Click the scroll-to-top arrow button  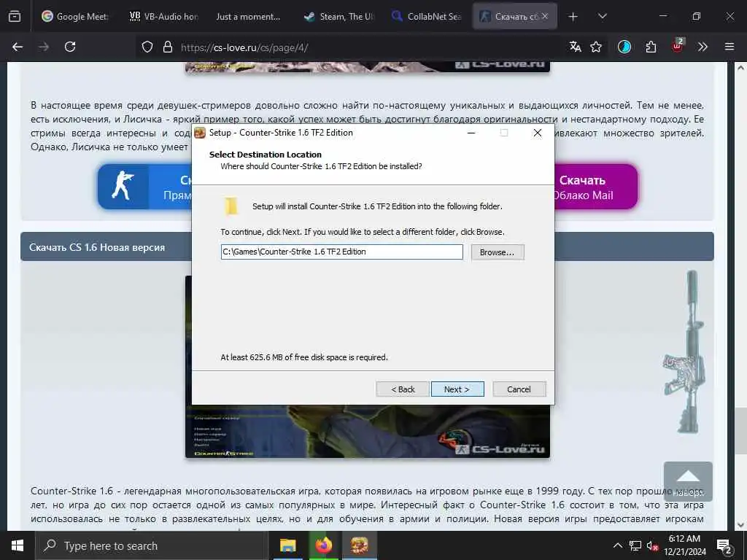click(688, 481)
